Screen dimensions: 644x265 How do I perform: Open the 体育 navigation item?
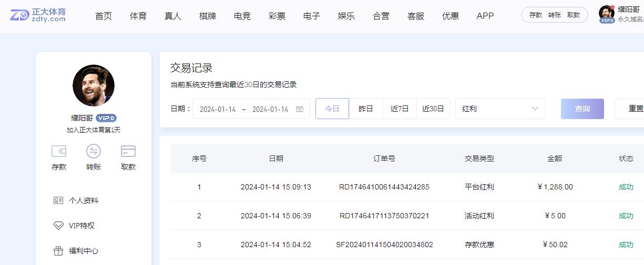(x=138, y=16)
